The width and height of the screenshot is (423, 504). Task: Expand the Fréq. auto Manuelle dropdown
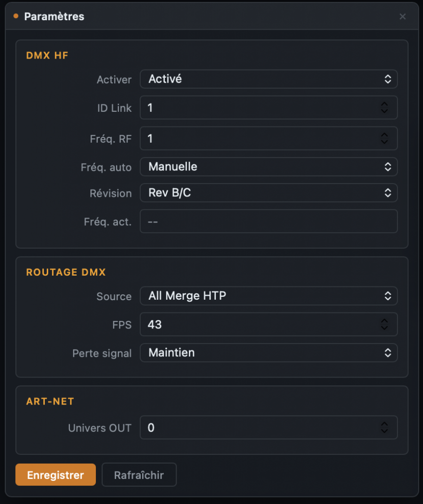pyautogui.click(x=269, y=166)
